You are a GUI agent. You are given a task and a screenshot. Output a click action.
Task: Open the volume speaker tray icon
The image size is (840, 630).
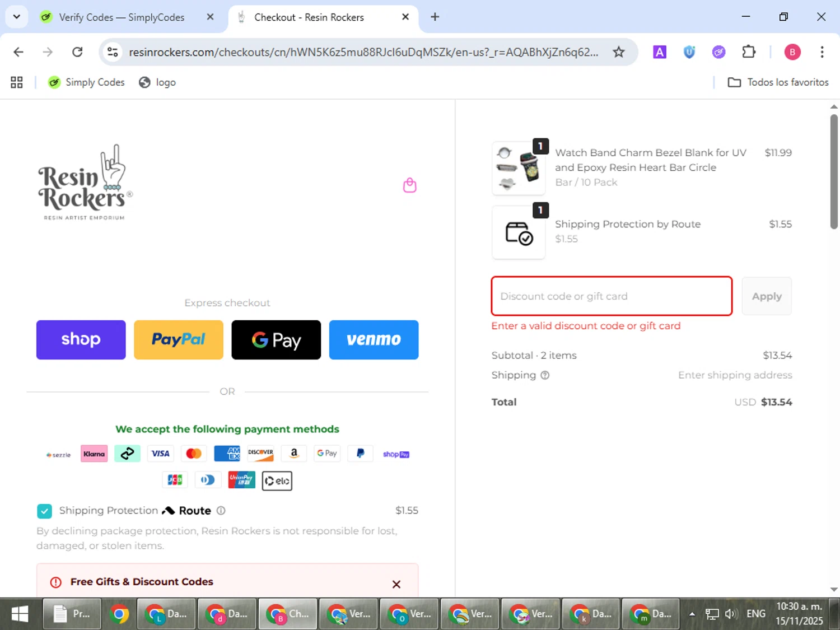[x=730, y=614]
